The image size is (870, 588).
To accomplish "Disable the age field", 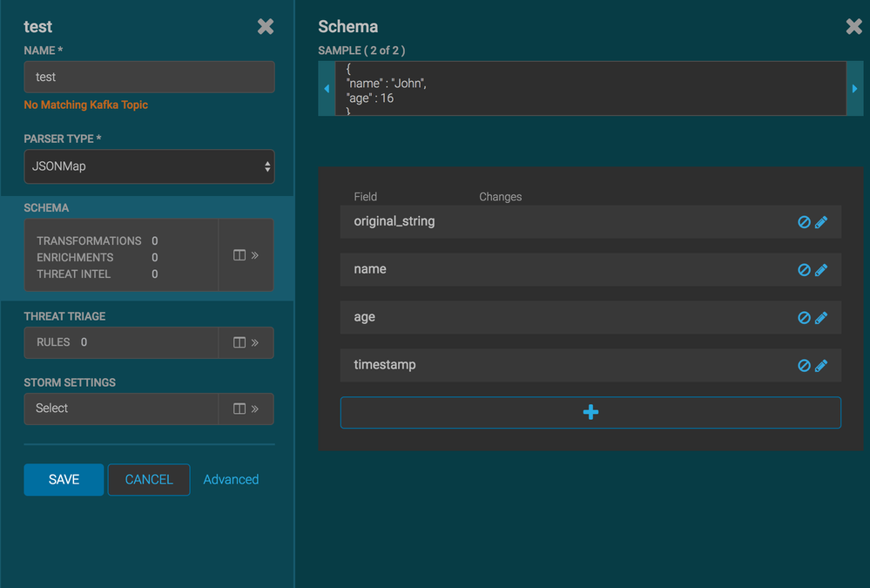I will coord(802,317).
